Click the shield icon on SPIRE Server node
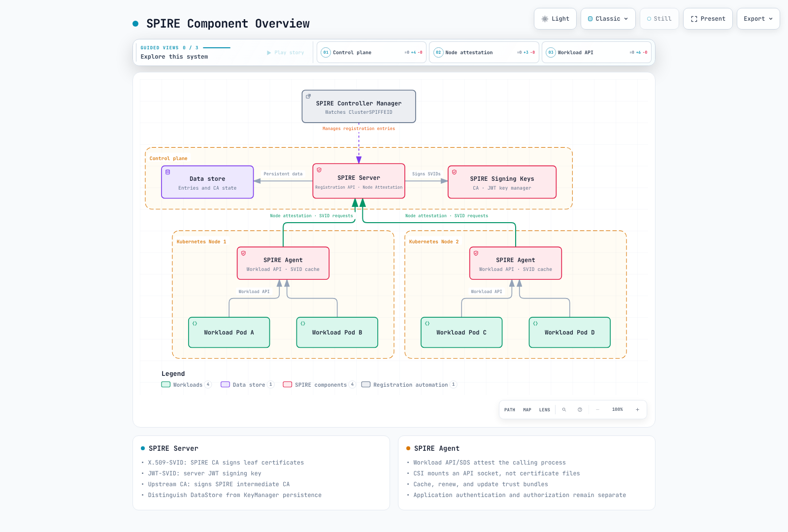Viewport: 788px width, 532px height. coord(319,170)
